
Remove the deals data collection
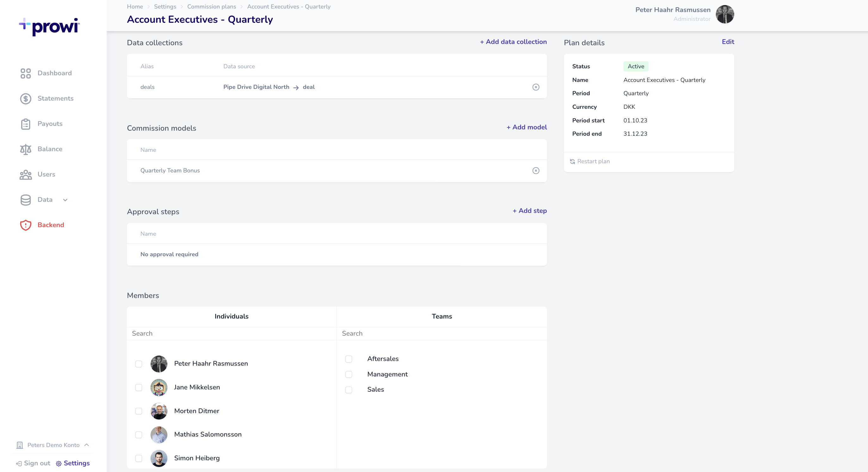(x=536, y=87)
